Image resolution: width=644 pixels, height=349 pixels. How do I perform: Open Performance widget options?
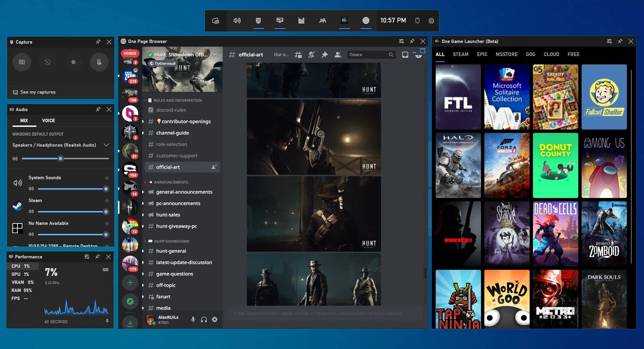point(87,257)
